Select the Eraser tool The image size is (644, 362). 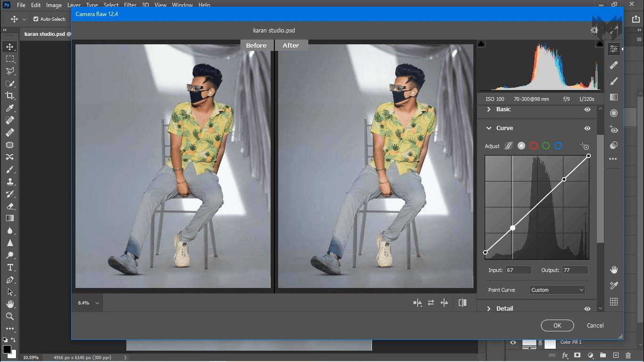pos(9,206)
